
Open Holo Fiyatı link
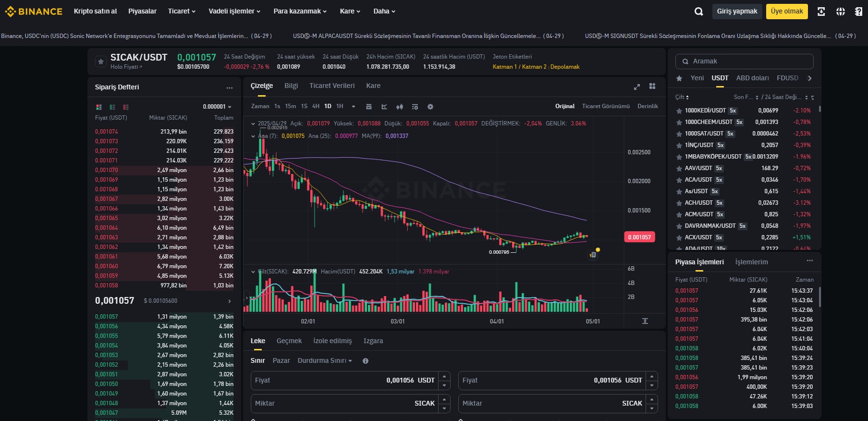click(126, 67)
